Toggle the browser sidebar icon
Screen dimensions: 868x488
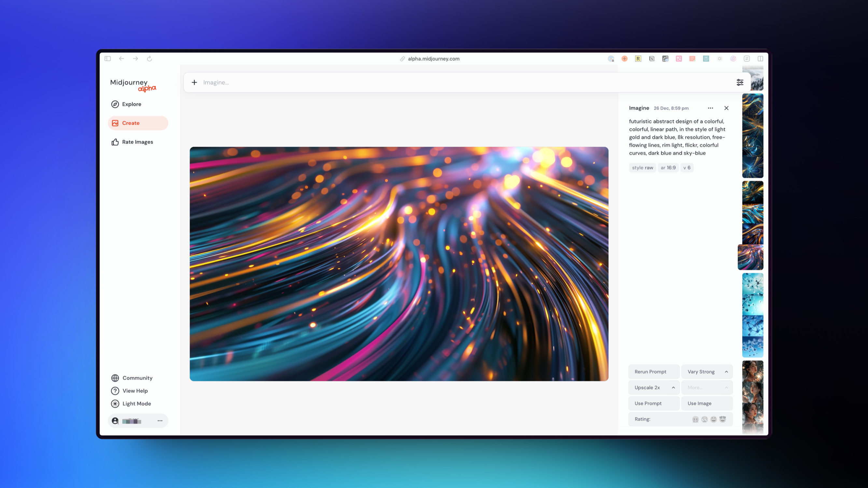107,59
